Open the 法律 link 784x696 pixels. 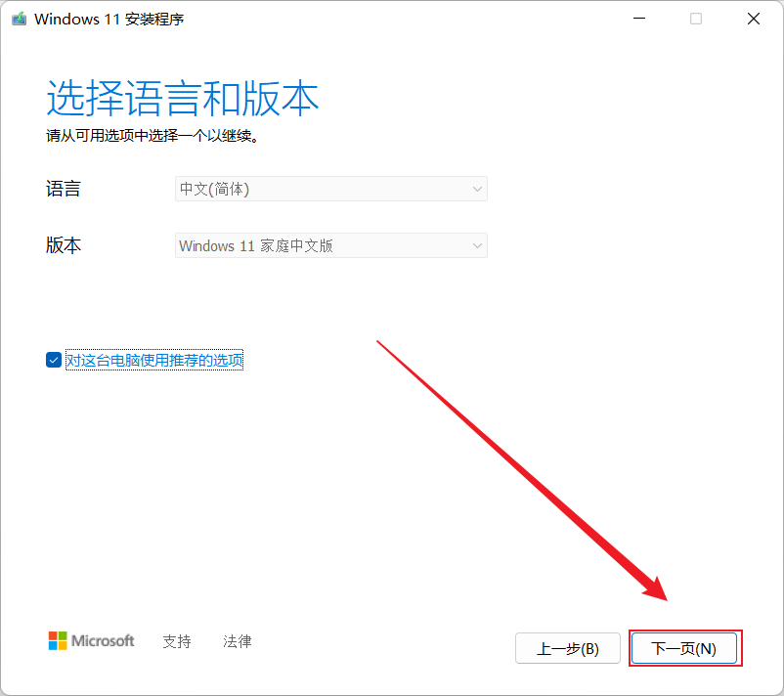pyautogui.click(x=237, y=641)
